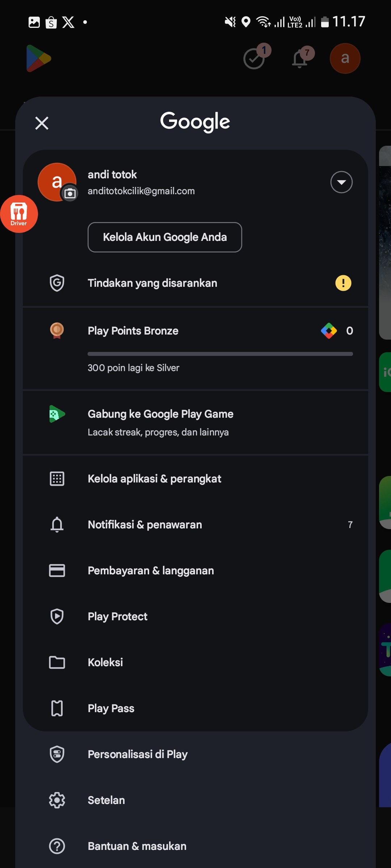
Task: Tap the Setelan gear icon
Action: tap(57, 800)
